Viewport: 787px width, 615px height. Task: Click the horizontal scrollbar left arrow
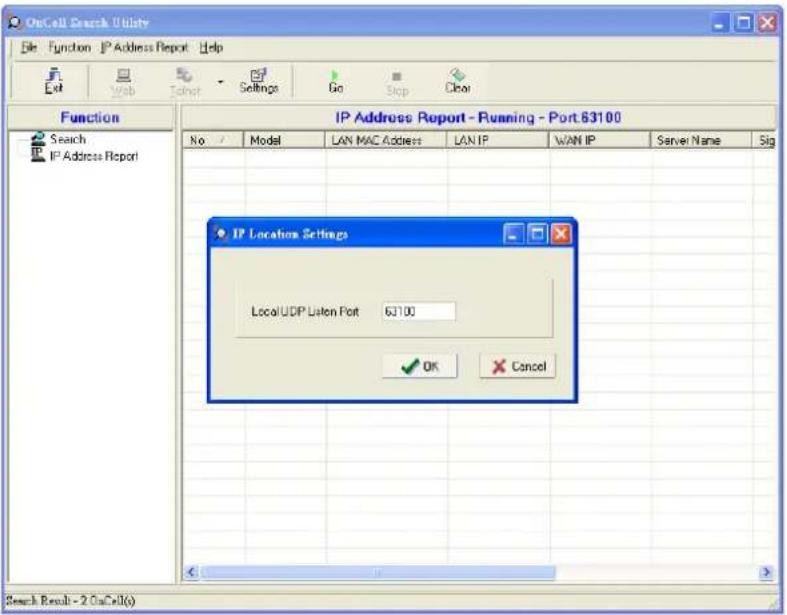[191, 572]
